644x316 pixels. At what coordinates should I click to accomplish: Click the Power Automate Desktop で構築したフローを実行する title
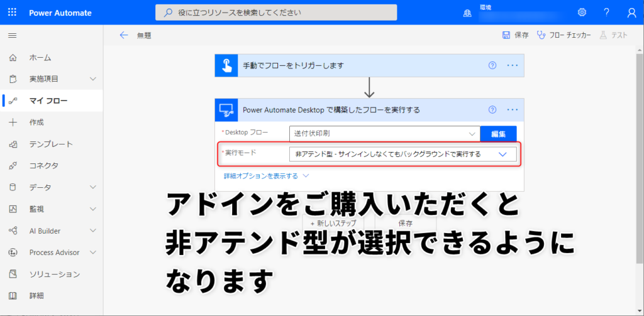pos(331,110)
